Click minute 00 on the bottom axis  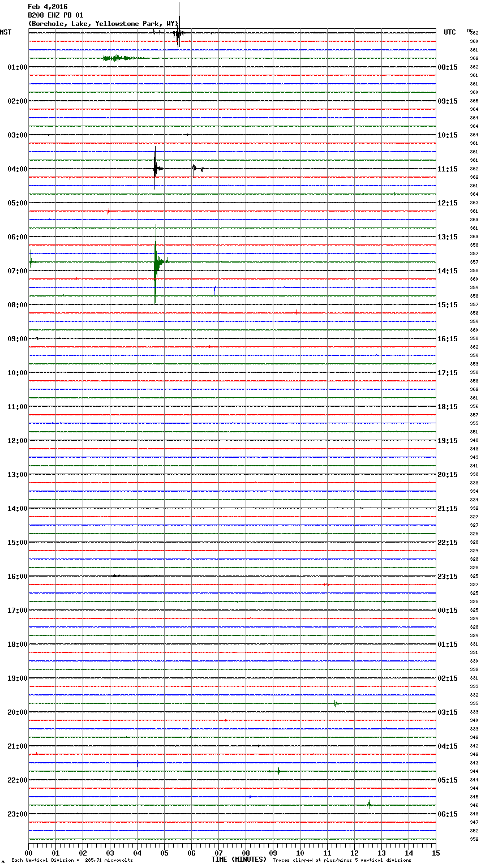coord(28,853)
